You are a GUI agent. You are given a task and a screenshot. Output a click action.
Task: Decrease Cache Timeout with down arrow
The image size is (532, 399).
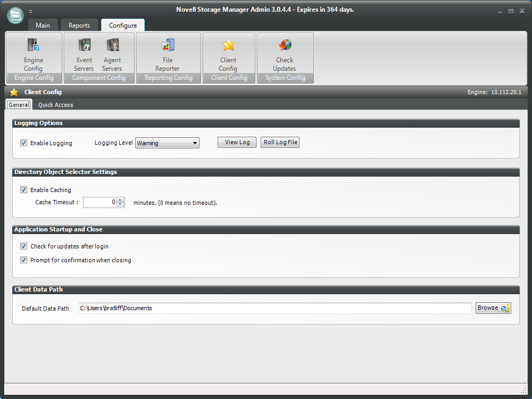point(120,205)
